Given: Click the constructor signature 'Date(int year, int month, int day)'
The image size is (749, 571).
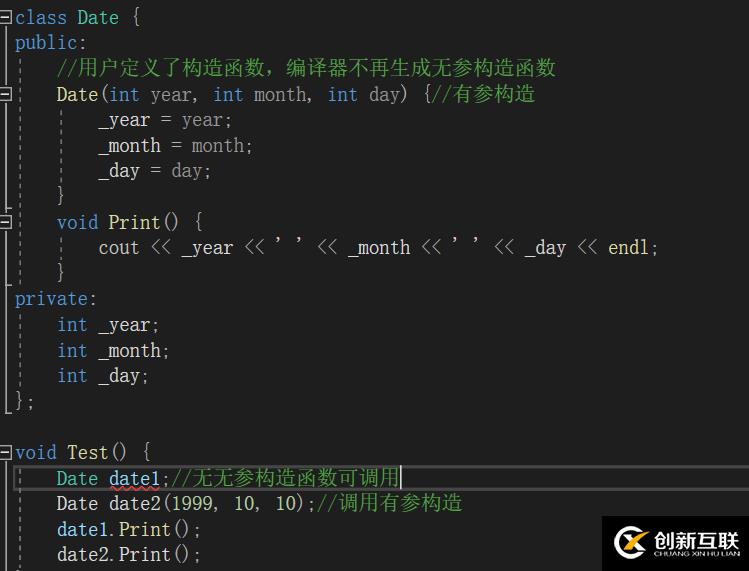Looking at the screenshot, I should pos(232,94).
